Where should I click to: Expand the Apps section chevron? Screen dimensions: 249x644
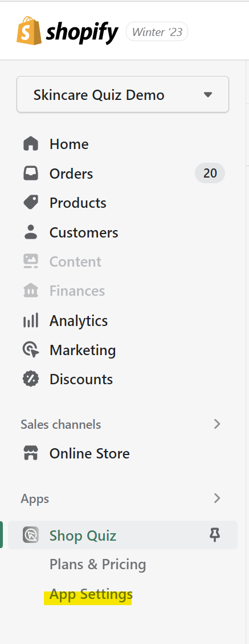click(218, 498)
